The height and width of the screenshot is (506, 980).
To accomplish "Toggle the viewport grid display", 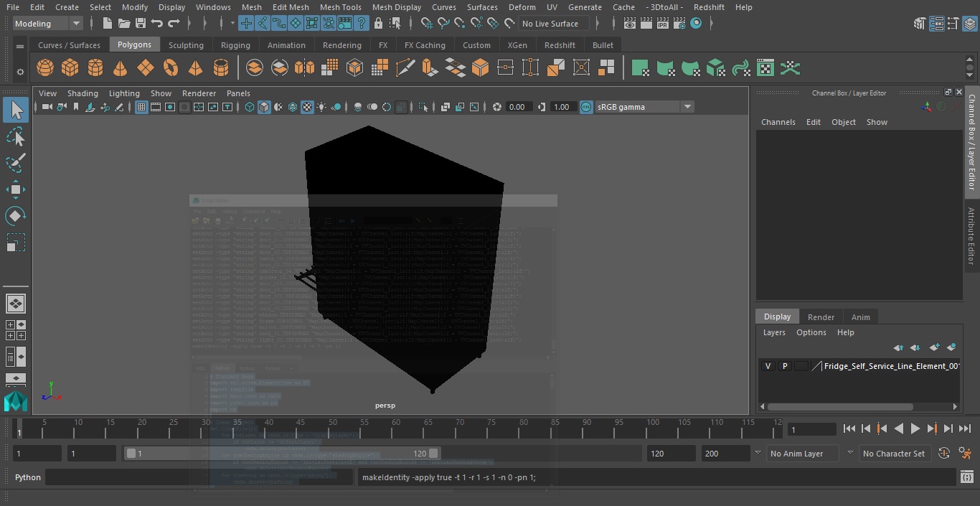I will click(x=141, y=107).
